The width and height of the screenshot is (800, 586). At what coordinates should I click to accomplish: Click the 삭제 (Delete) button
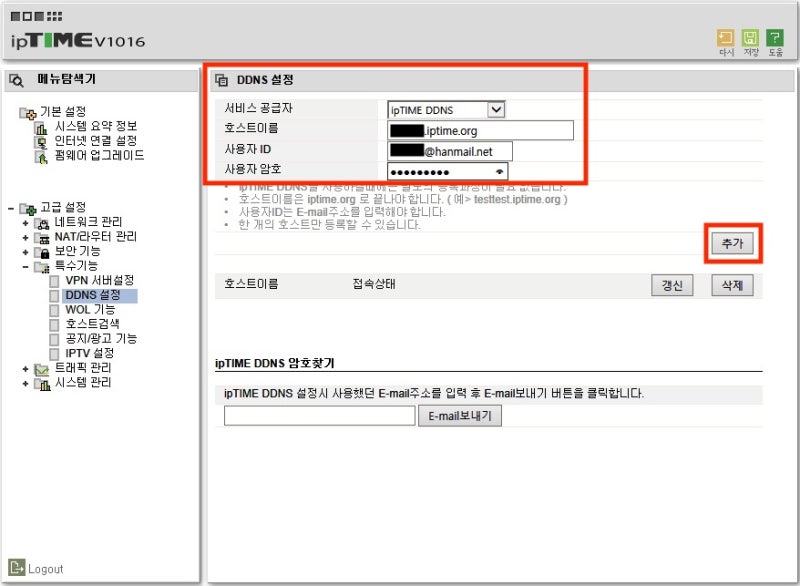coord(731,285)
